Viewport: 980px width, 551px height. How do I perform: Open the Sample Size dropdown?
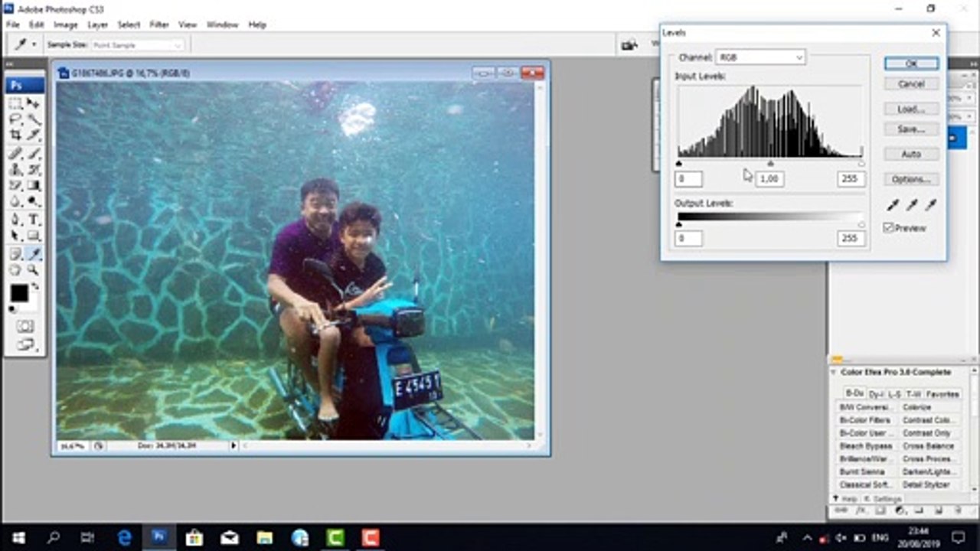[137, 45]
